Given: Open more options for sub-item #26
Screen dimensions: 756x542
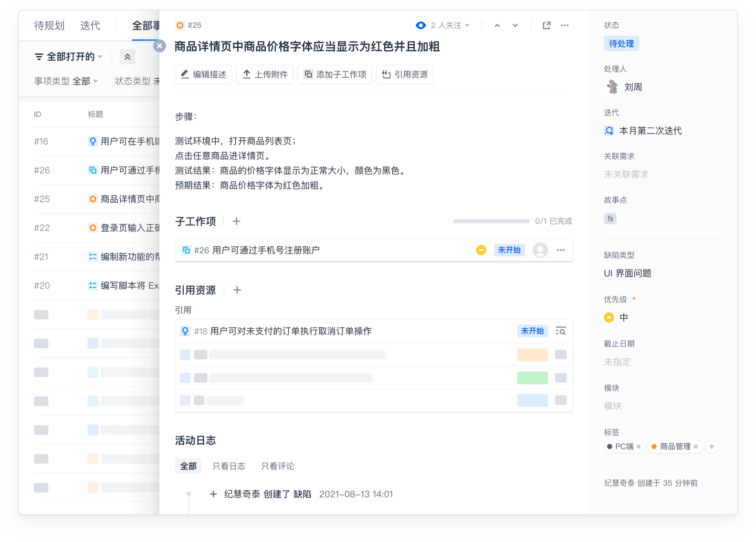Looking at the screenshot, I should 561,250.
